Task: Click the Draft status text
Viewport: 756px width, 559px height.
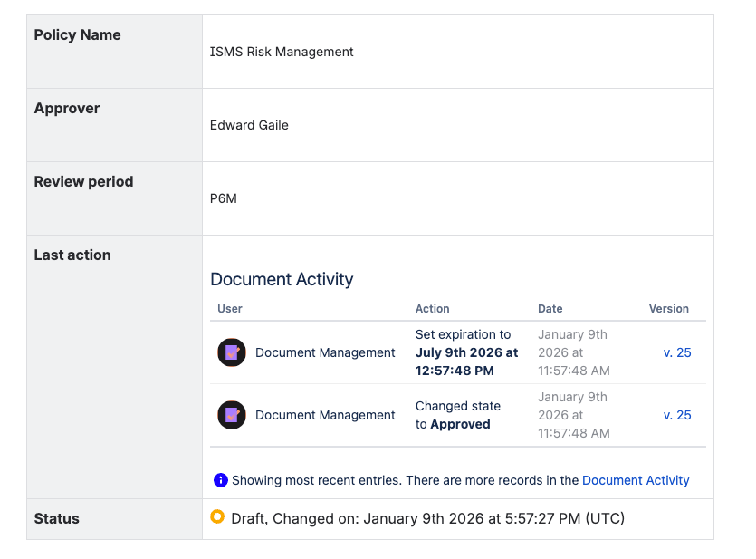Action: 248,519
